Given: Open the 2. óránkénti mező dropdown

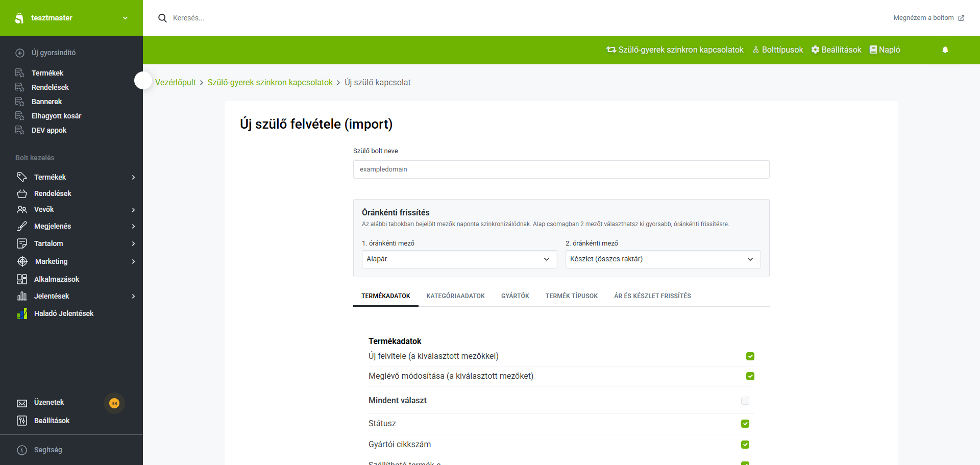Looking at the screenshot, I should tap(663, 259).
